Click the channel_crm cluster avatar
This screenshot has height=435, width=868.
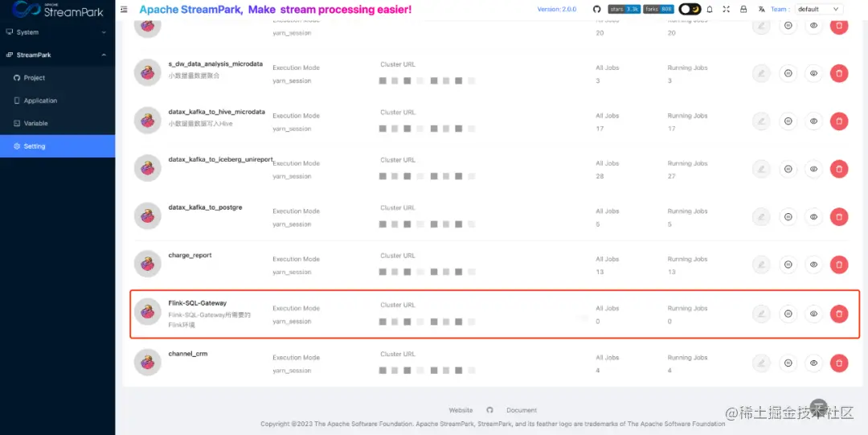coord(147,362)
